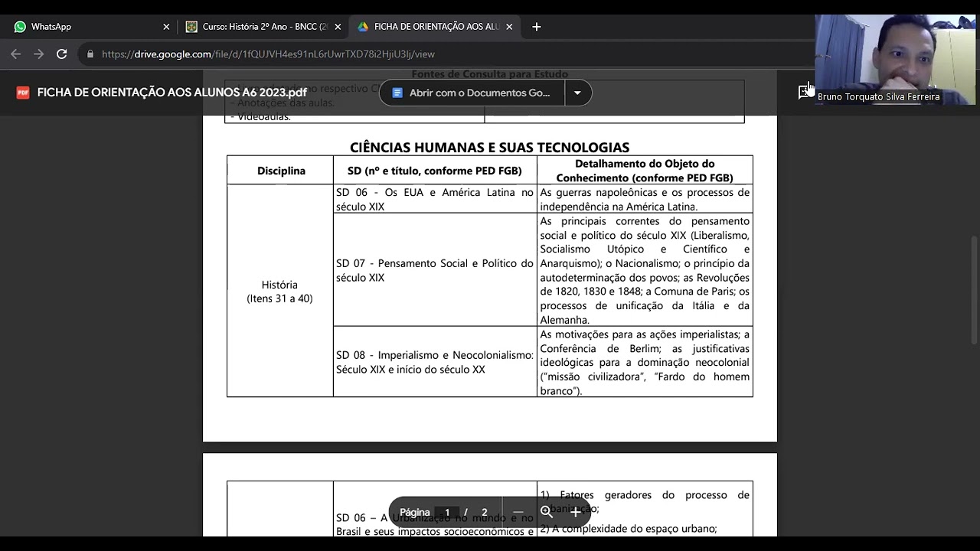Open a new browser tab
The image size is (980, 551).
(x=537, y=27)
